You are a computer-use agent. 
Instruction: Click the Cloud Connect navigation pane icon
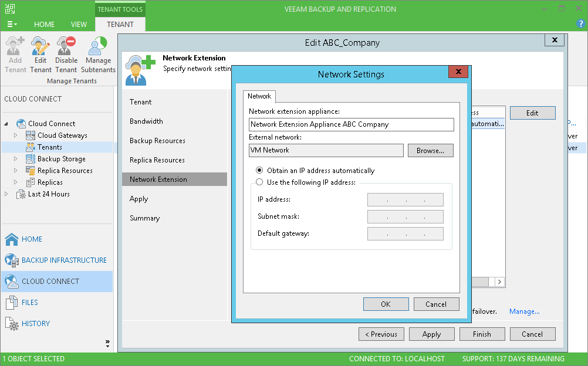12,282
